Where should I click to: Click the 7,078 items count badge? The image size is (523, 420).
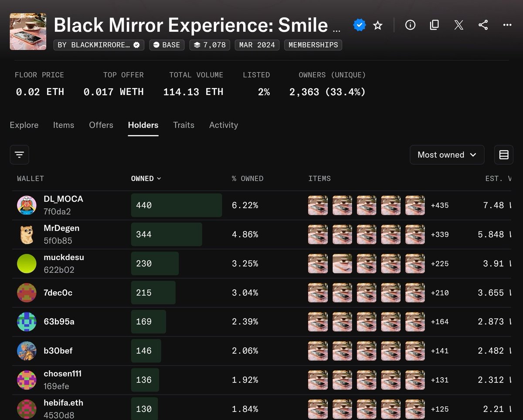click(210, 45)
